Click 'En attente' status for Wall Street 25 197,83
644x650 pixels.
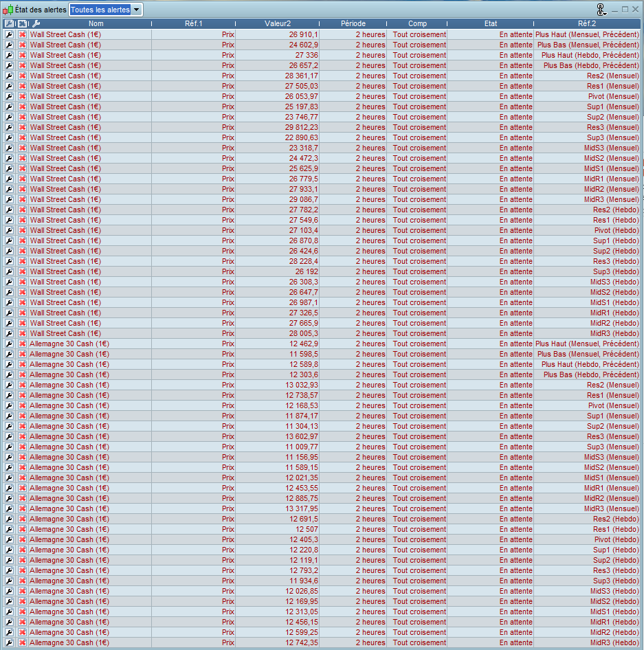click(516, 107)
